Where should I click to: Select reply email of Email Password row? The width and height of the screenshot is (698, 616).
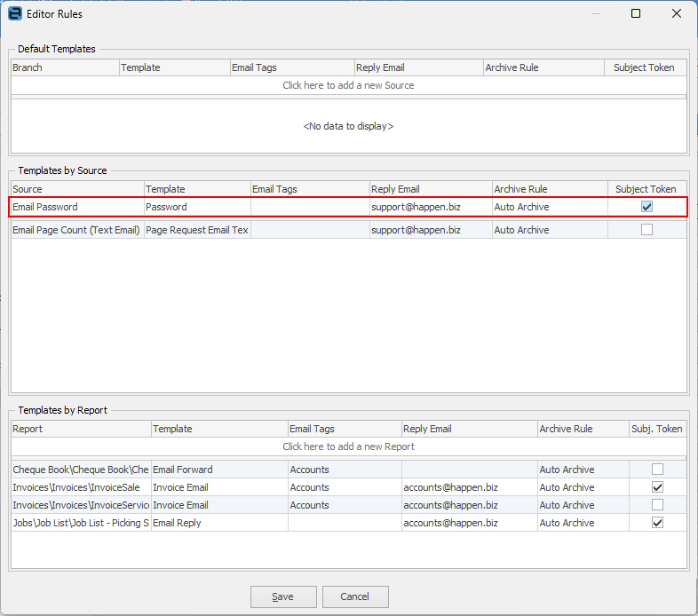point(431,207)
